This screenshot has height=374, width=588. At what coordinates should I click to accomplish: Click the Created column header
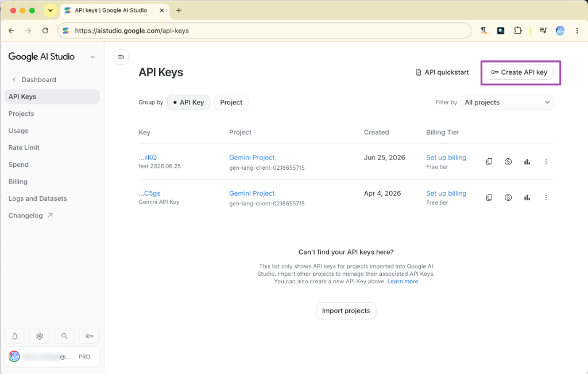coord(376,133)
